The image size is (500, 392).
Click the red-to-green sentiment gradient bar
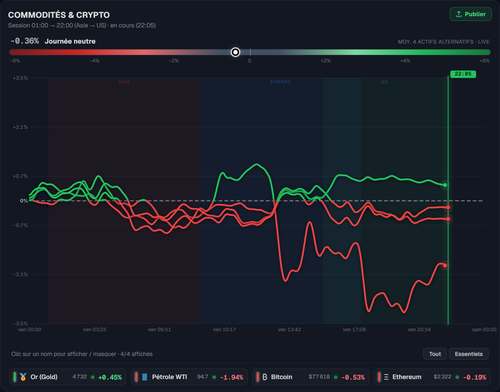[x=250, y=52]
